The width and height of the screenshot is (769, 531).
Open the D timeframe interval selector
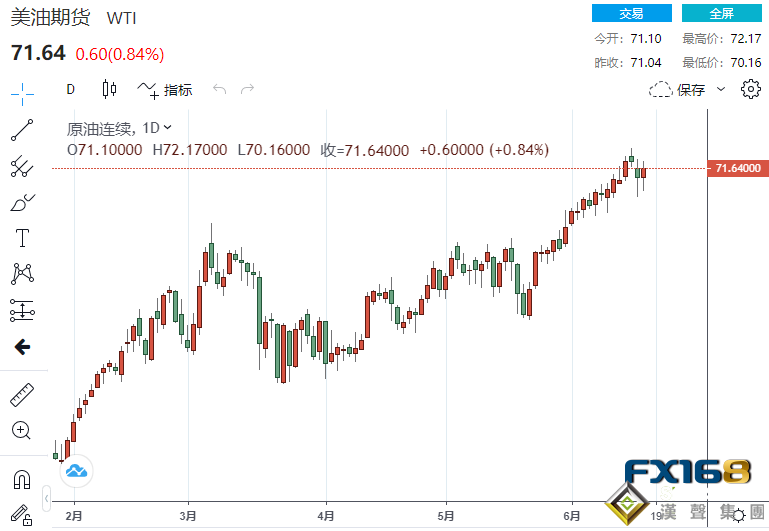coord(71,89)
